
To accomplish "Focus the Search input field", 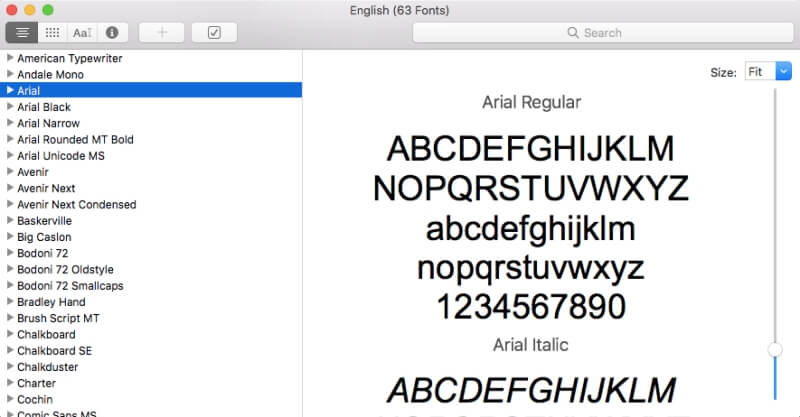I will [x=603, y=33].
